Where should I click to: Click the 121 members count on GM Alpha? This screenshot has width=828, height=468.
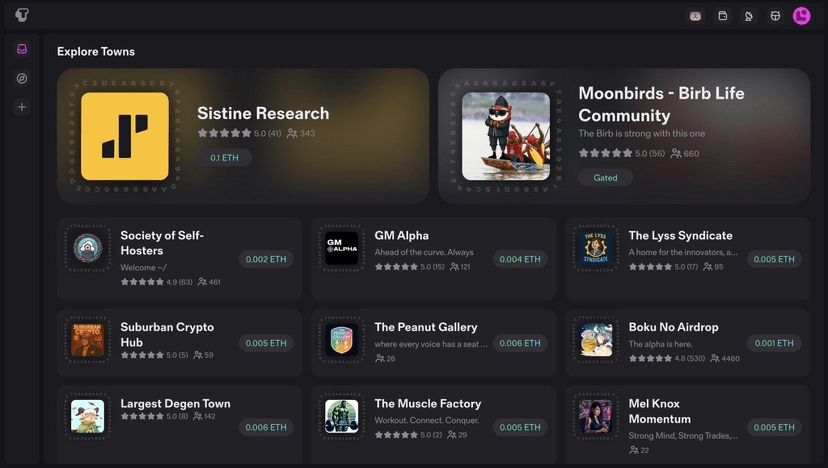click(x=460, y=267)
